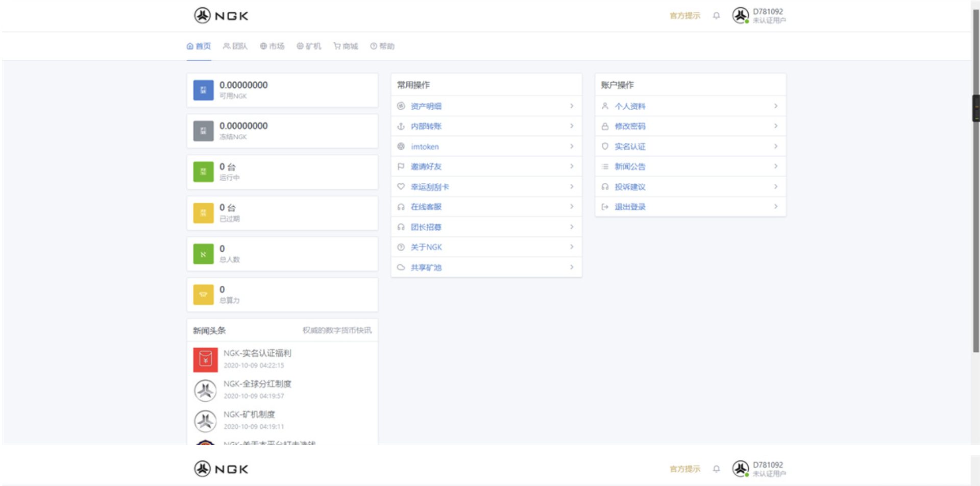Click the gray frozen NGK icon
The height and width of the screenshot is (486, 980).
[x=203, y=131]
